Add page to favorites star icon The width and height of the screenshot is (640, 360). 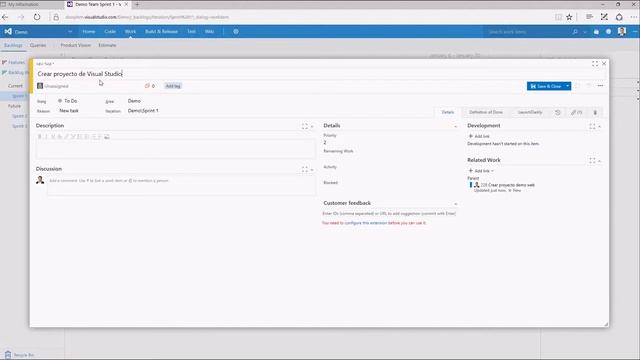(x=569, y=17)
